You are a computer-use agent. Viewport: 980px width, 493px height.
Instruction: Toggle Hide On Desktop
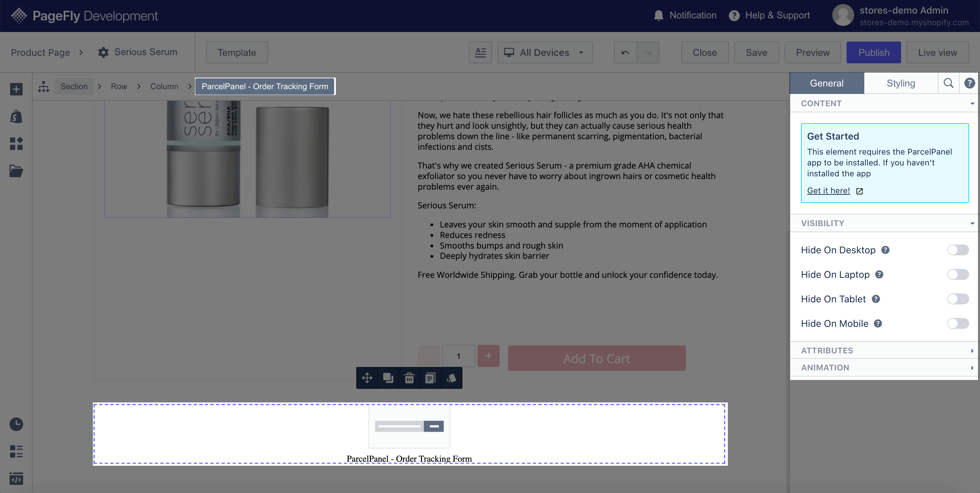point(958,250)
